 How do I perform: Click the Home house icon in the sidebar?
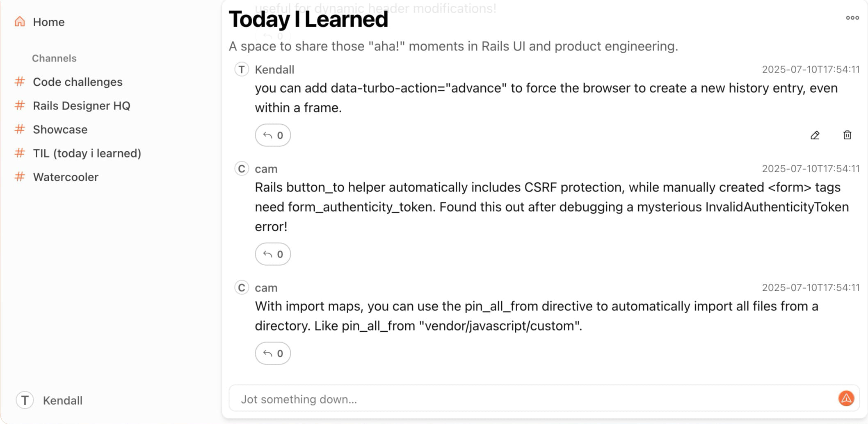pyautogui.click(x=20, y=21)
